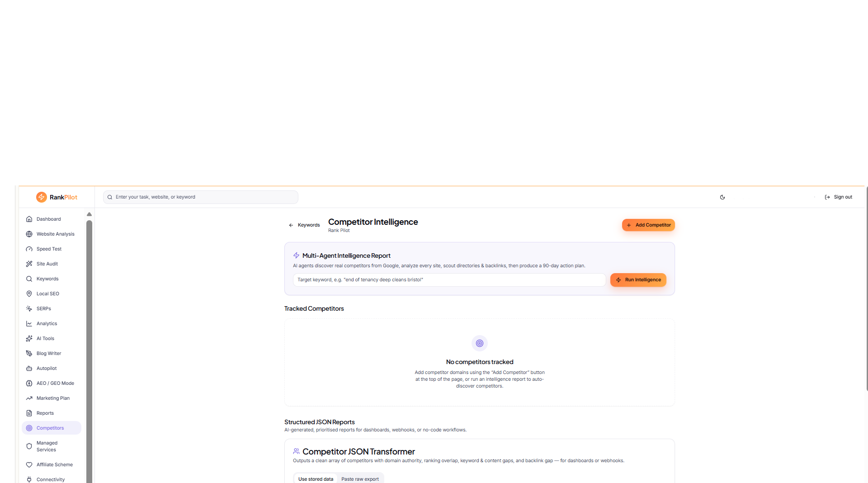Open Marketing Plan trend icon
This screenshot has height=483, width=868.
click(29, 398)
